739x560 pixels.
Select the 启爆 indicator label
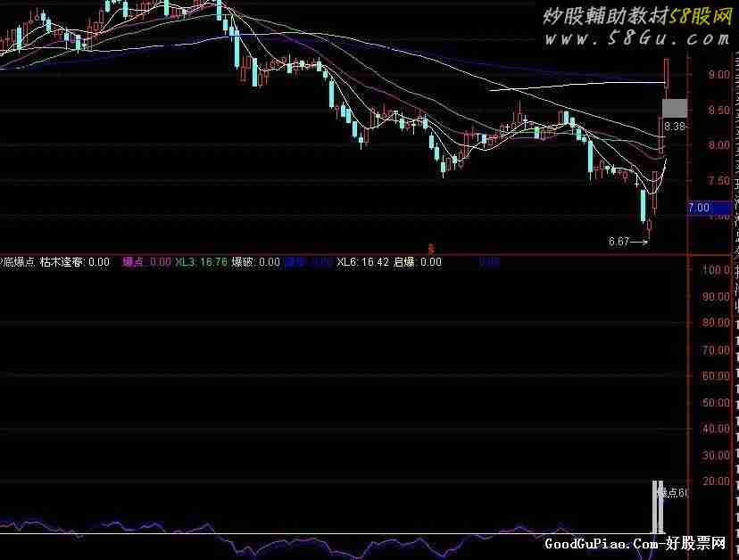pos(418,262)
